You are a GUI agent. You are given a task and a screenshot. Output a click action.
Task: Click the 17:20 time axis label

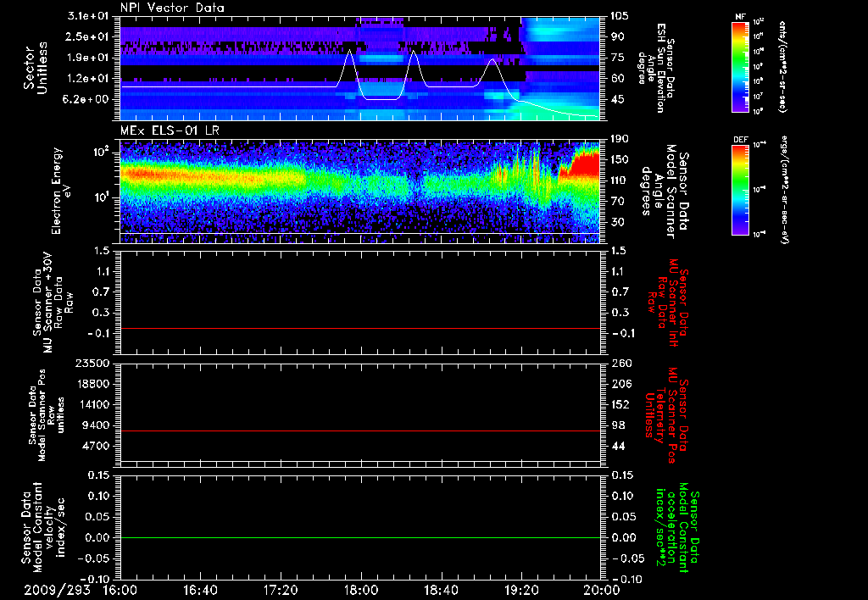[x=281, y=590]
